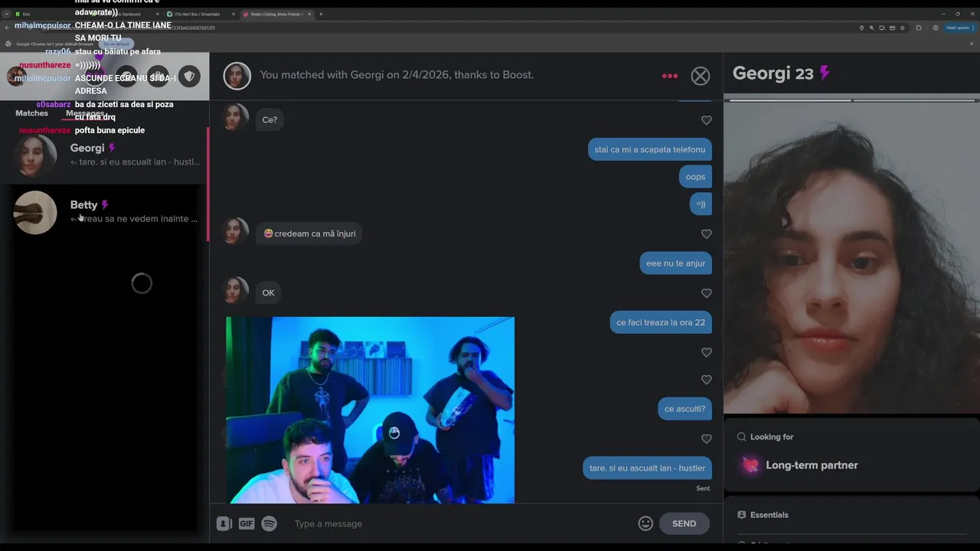Click the 'oops' message bubble
Screen dimensions: 980x551
click(695, 177)
